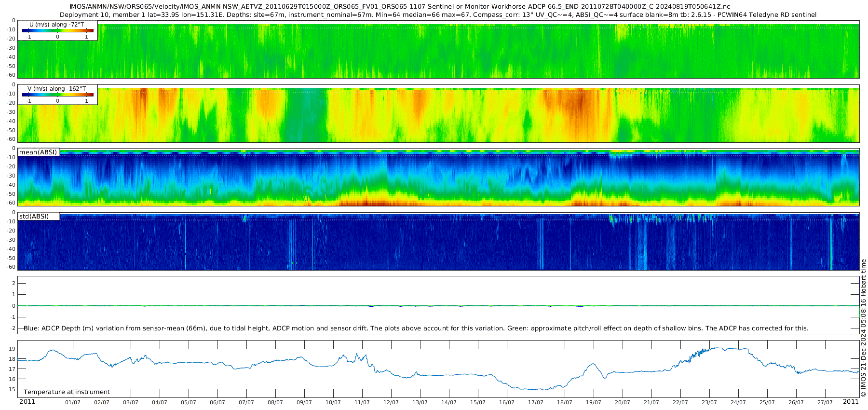Click the 2011 year label at bottom left
Image resolution: width=868 pixels, height=410 pixels.
pyautogui.click(x=27, y=402)
